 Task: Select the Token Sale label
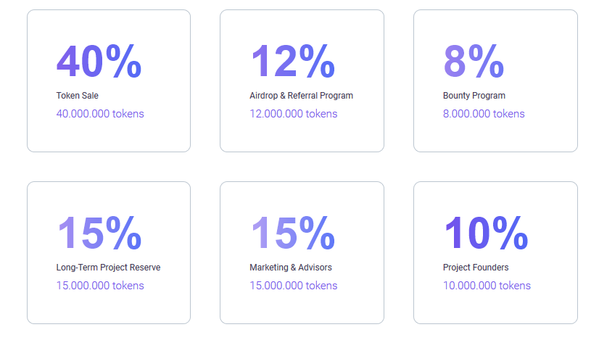pyautogui.click(x=78, y=96)
